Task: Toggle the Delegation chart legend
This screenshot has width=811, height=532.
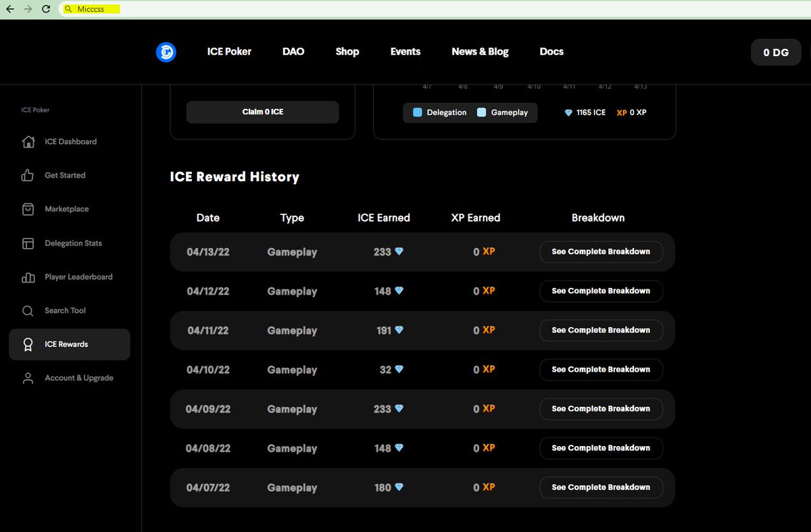Action: (x=439, y=112)
